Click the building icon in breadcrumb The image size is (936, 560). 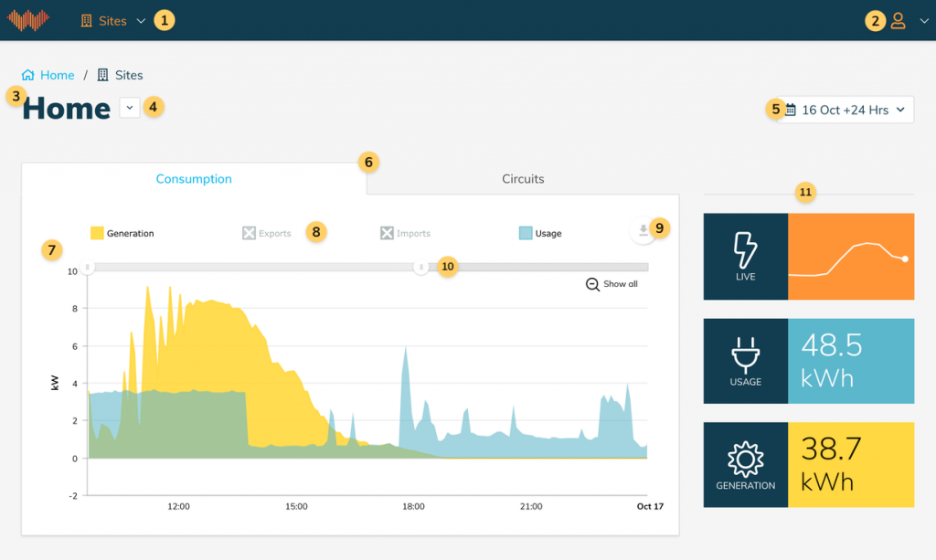click(x=102, y=75)
